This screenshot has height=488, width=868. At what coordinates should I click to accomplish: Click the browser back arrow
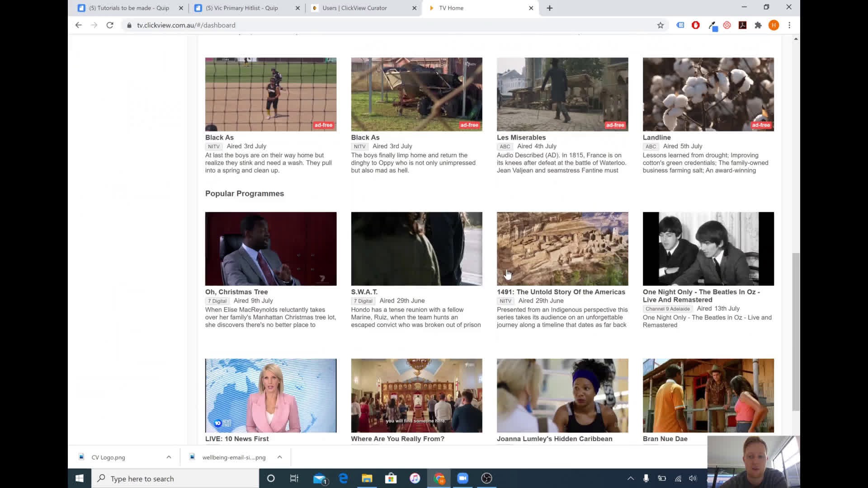tap(79, 25)
